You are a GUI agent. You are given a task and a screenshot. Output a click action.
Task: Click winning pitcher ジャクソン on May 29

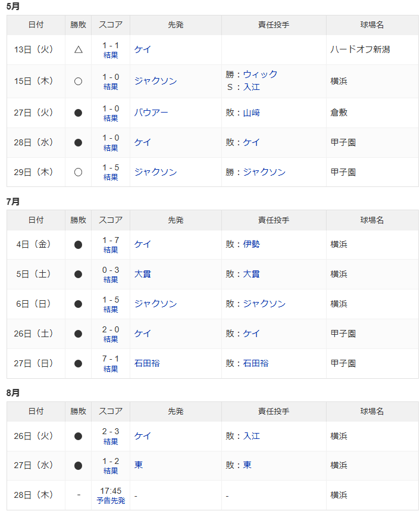pos(264,172)
